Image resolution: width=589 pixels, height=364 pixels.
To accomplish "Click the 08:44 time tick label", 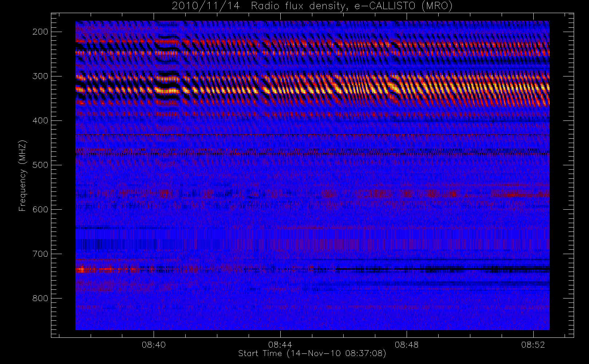I will [x=280, y=345].
